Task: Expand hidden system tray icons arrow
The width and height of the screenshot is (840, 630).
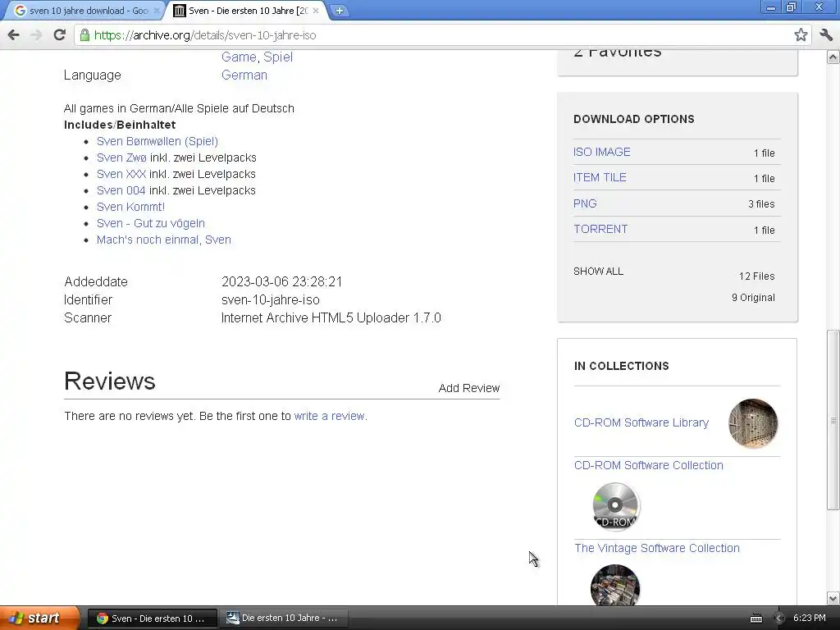Action: [779, 619]
